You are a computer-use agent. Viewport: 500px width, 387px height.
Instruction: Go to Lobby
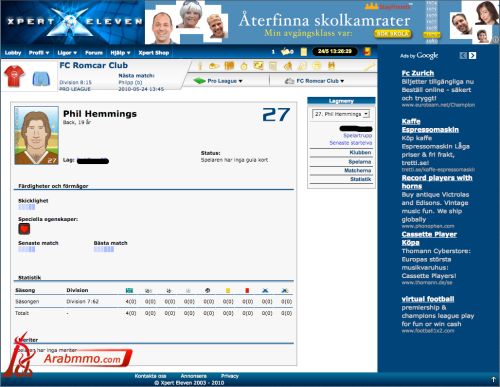[13, 53]
